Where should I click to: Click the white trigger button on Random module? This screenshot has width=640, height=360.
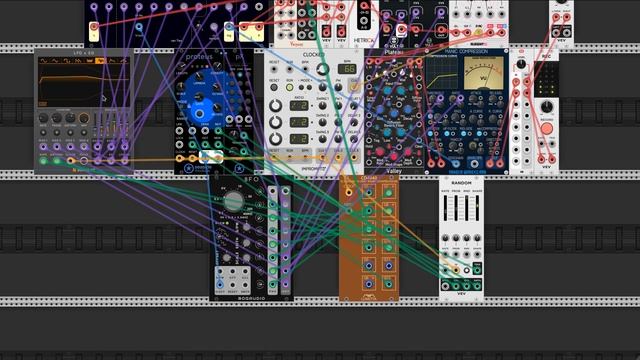(x=467, y=270)
